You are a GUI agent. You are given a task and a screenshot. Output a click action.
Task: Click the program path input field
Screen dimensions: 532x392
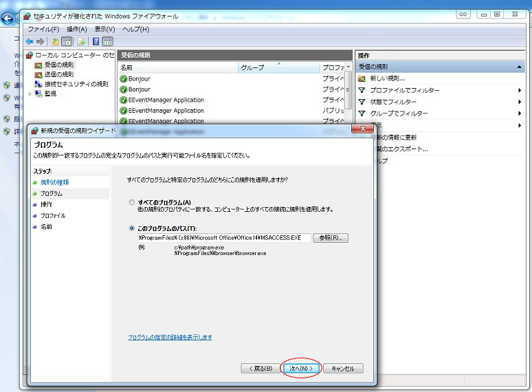point(224,237)
